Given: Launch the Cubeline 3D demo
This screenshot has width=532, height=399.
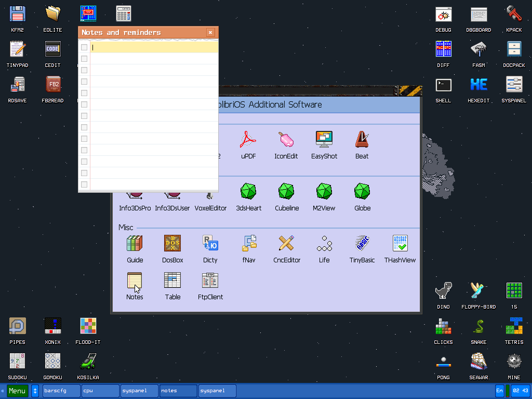Looking at the screenshot, I should 286,191.
